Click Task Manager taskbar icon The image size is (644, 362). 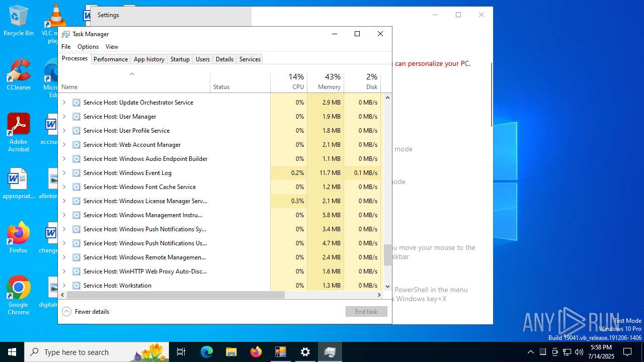point(330,352)
